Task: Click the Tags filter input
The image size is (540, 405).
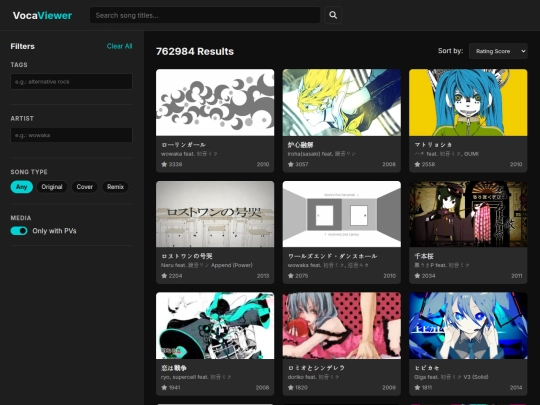Action: click(71, 82)
